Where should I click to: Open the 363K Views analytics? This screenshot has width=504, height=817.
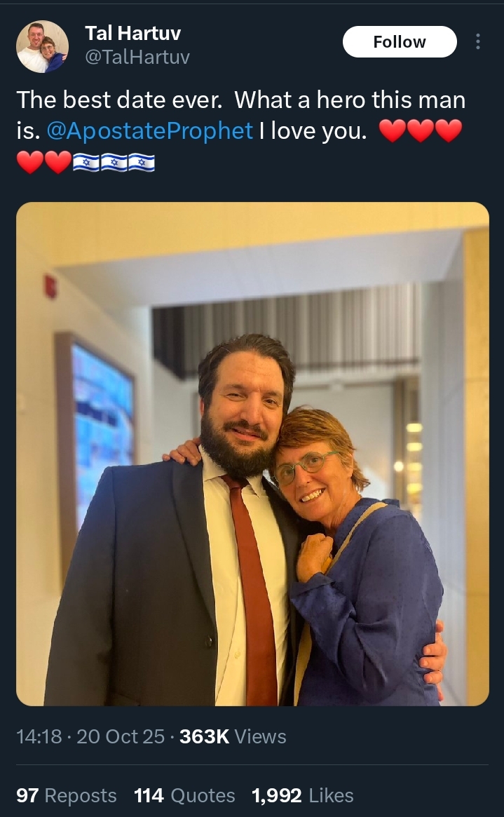(x=233, y=736)
